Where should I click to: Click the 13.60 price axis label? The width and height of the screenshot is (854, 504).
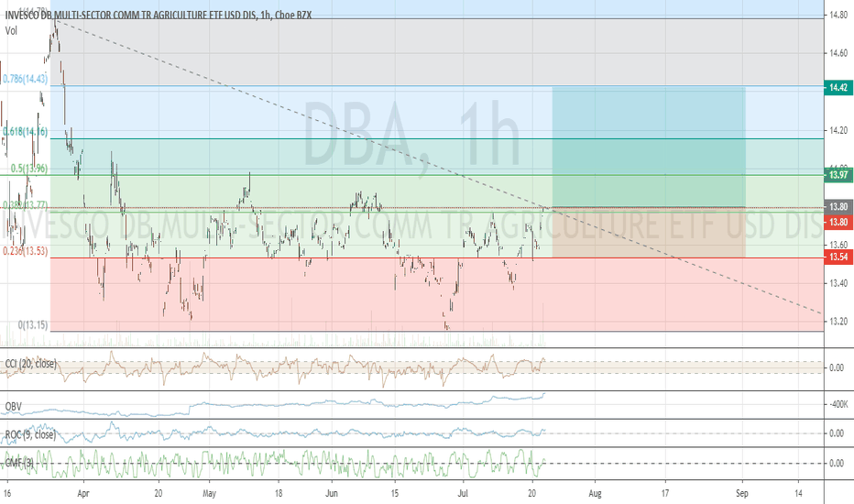click(838, 245)
